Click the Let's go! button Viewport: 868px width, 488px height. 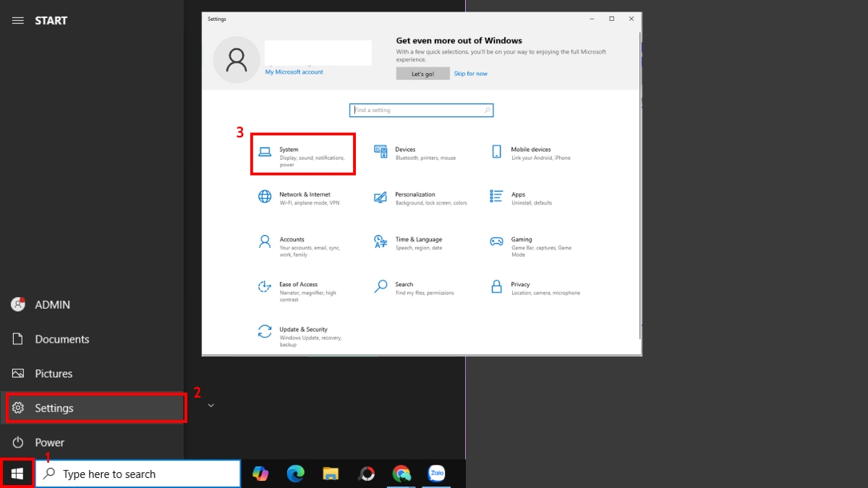point(422,73)
